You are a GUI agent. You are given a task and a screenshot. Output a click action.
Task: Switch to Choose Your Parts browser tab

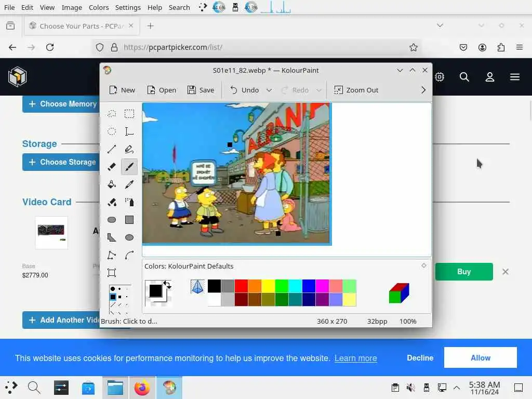(82, 26)
